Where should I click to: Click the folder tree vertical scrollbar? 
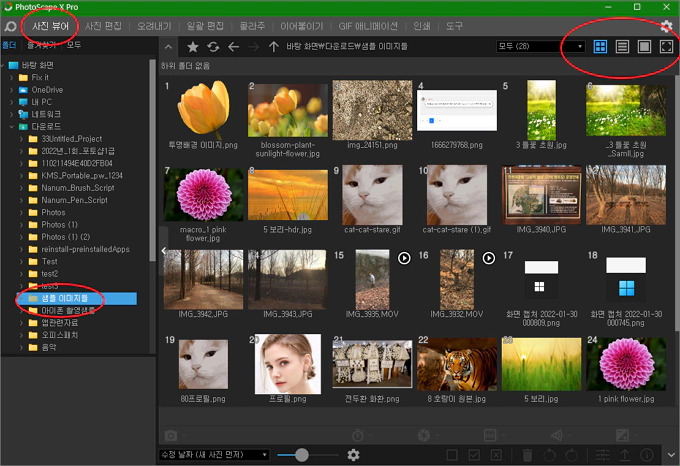(152, 160)
